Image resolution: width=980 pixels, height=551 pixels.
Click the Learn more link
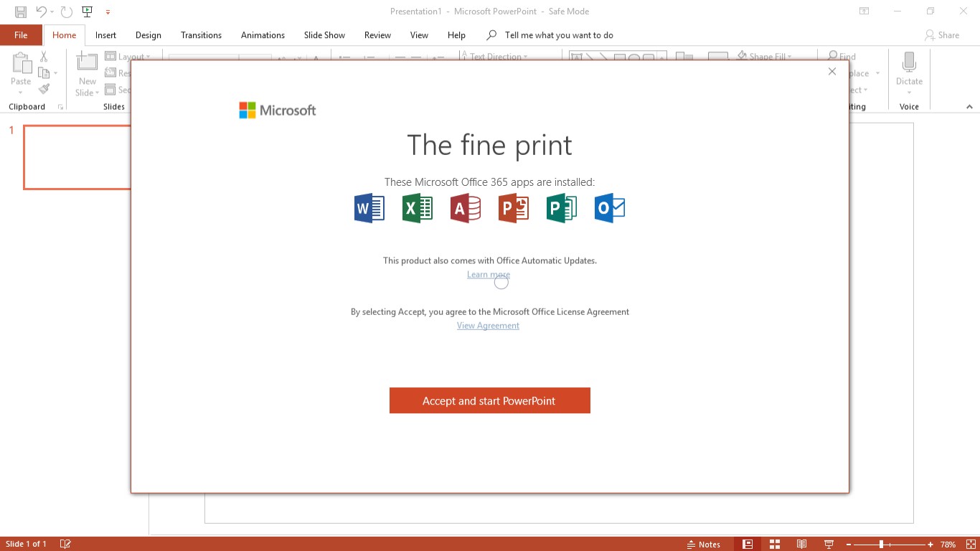[x=489, y=275]
